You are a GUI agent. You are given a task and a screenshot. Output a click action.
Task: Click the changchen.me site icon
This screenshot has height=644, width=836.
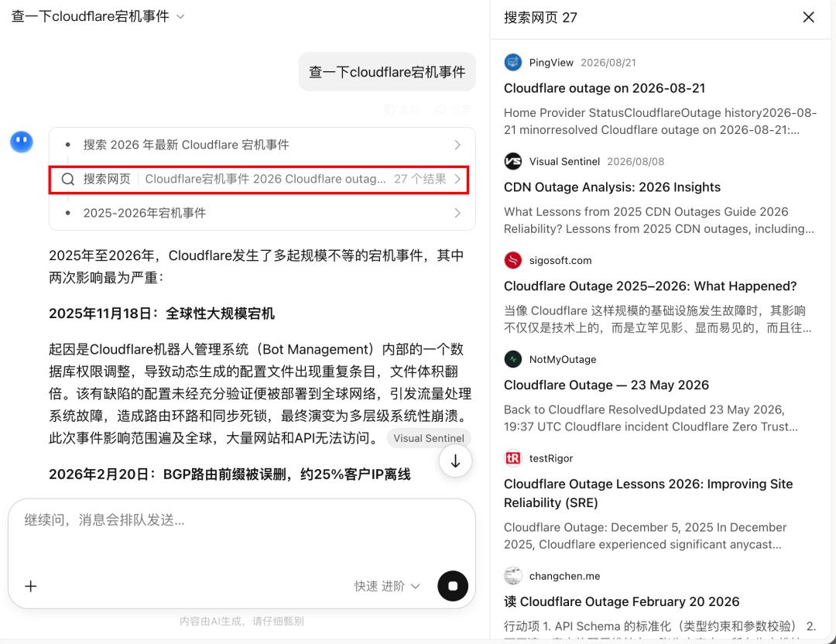coord(513,576)
